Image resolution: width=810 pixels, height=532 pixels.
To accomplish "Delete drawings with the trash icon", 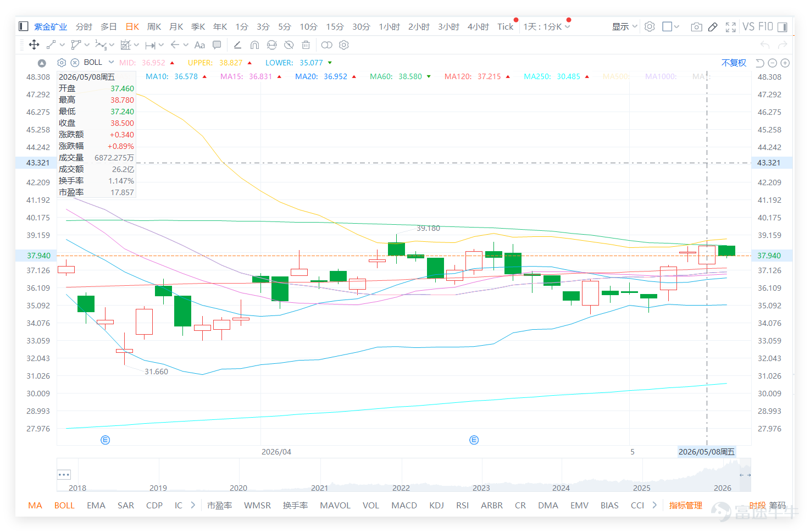I will tap(306, 45).
